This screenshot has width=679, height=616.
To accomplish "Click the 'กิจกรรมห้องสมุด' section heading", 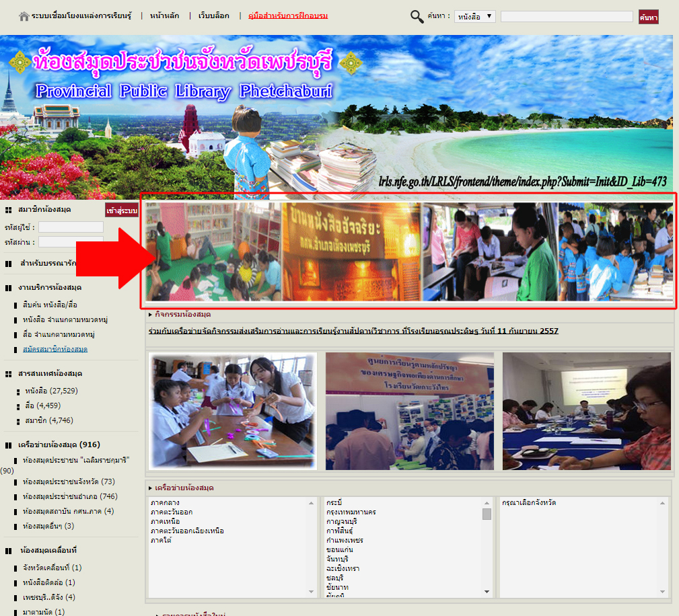I will [183, 314].
